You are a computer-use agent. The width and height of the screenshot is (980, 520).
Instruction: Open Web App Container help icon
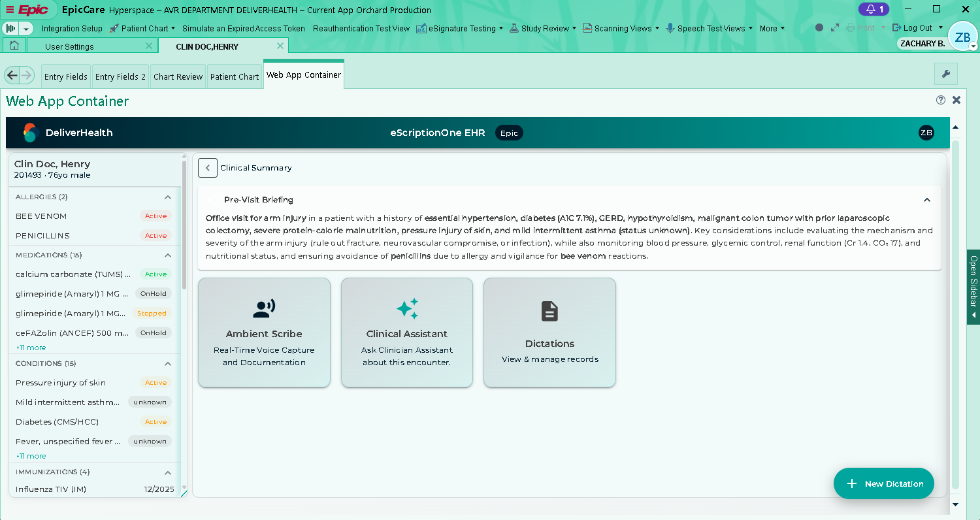[941, 100]
